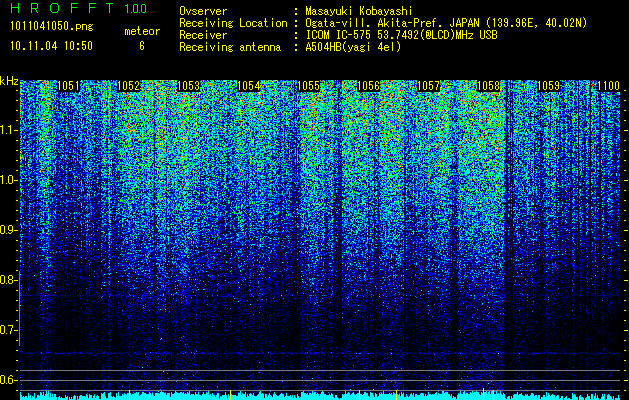Viewport: 629px width, 400px height.
Task: Click the 1054 time label
Action: point(248,86)
